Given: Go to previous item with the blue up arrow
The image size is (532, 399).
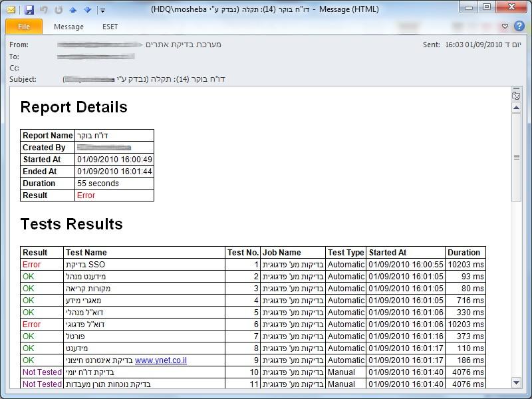Looking at the screenshot, I should tap(73, 10).
